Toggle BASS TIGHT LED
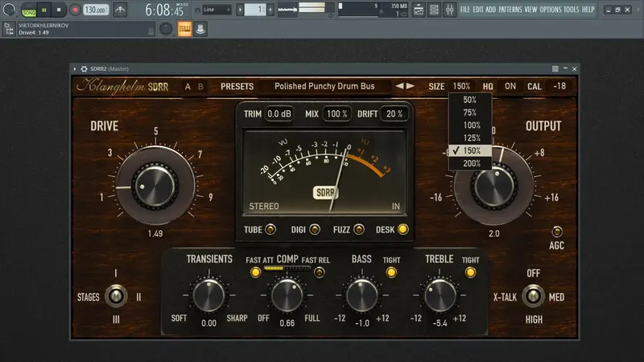This screenshot has height=362, width=644. pyautogui.click(x=391, y=272)
